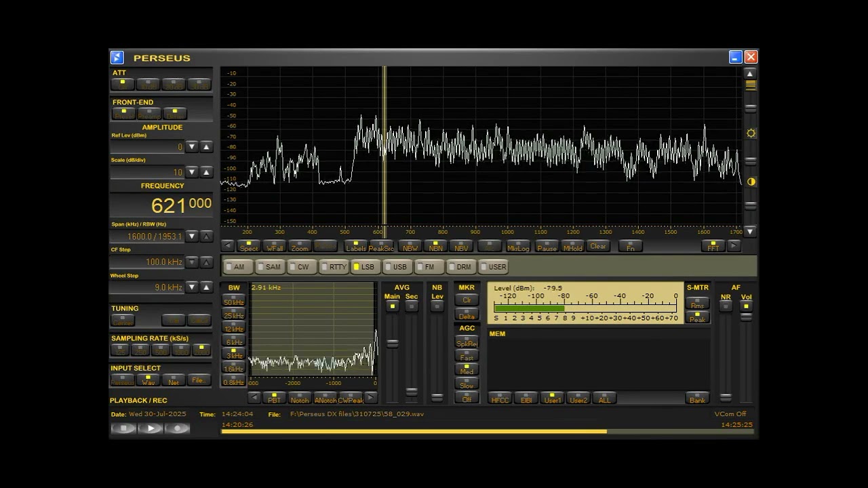This screenshot has width=868, height=488.
Task: Set bandwidth to 1.6 kHz
Action: pos(233,367)
